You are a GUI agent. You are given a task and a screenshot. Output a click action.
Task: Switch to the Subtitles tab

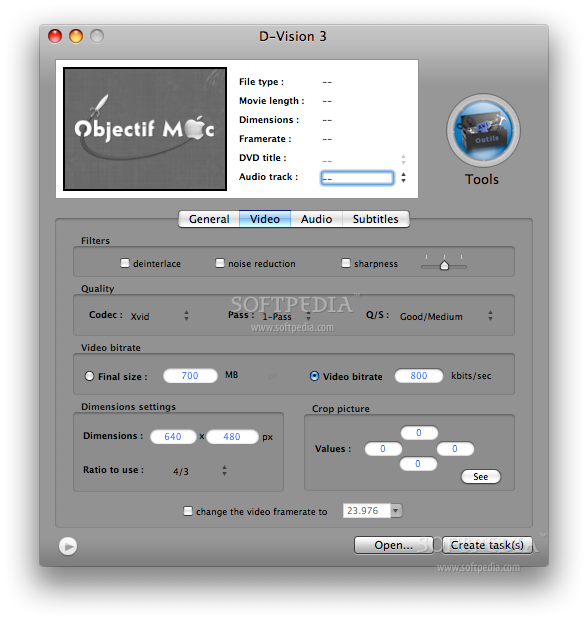(375, 219)
